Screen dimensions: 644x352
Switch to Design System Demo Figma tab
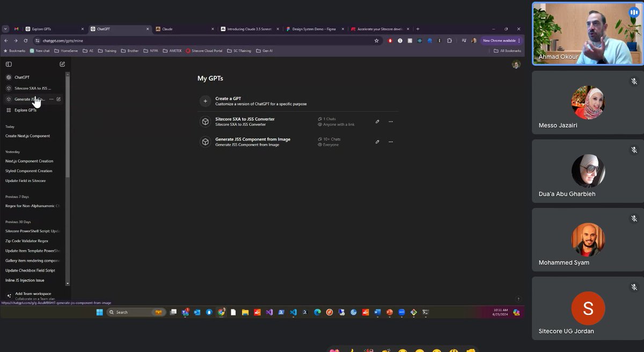315,29
